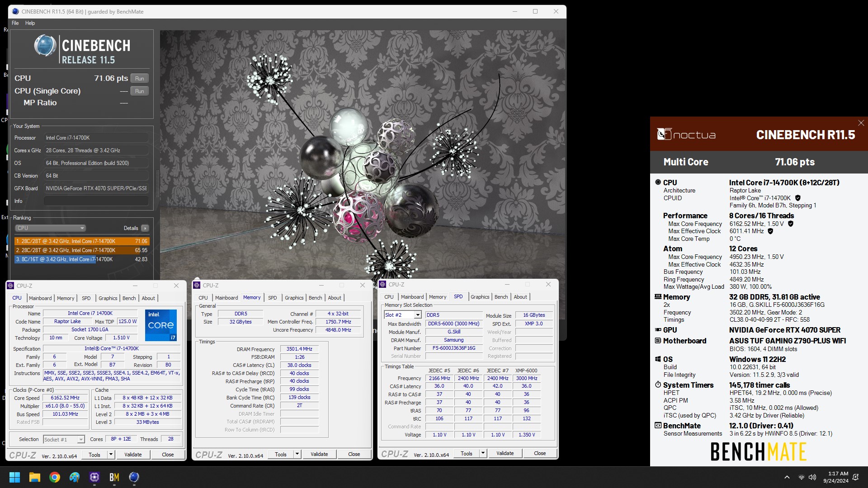This screenshot has height=488, width=868.
Task: Run the CPU Single Core benchmark
Action: [140, 91]
